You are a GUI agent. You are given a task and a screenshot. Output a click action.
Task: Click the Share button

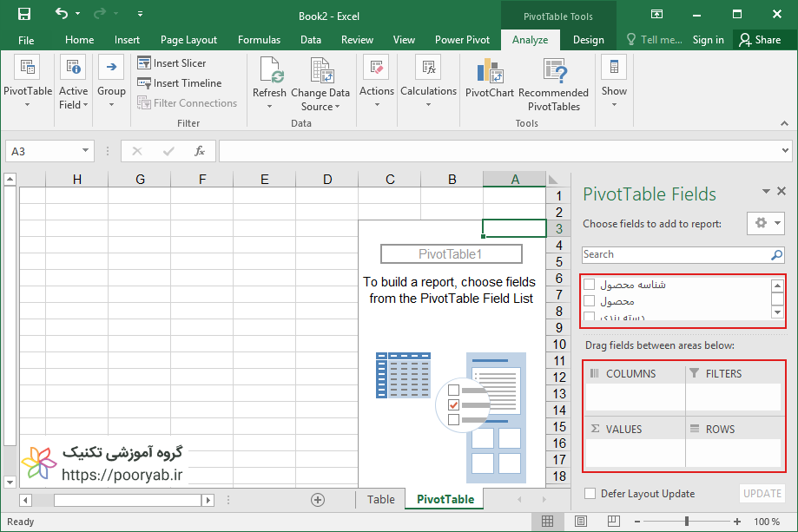(761, 40)
